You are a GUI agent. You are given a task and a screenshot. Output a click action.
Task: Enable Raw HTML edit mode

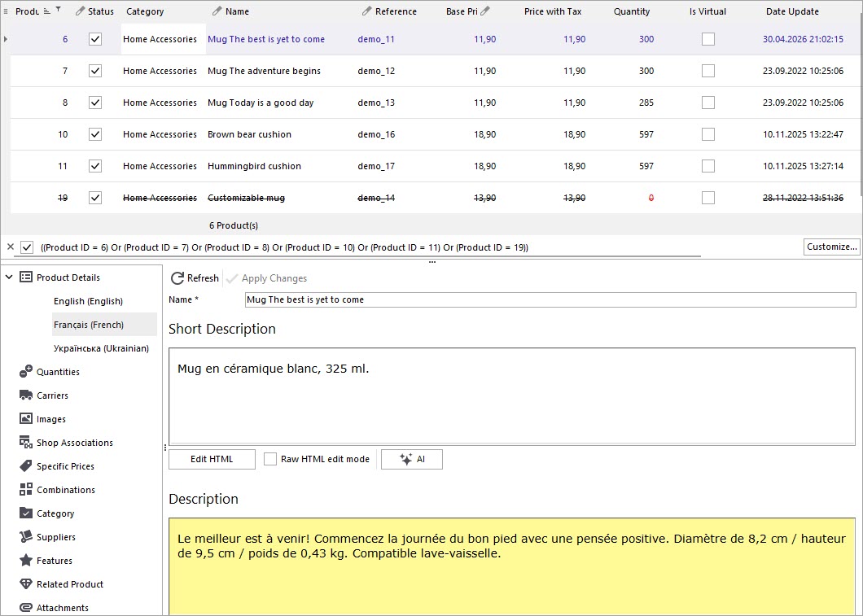(270, 459)
